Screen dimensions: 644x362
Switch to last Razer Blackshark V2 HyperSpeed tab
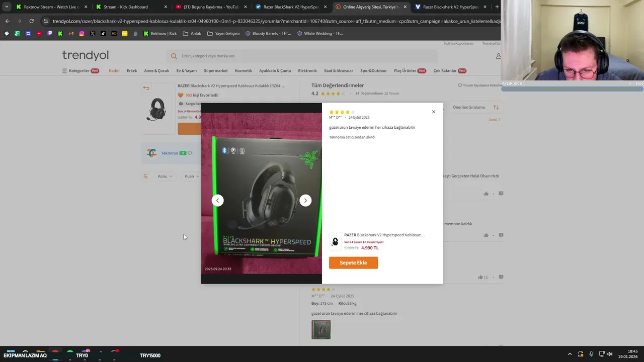pos(451,7)
